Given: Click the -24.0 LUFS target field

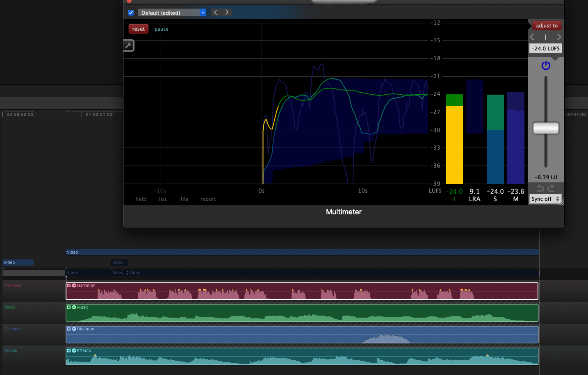Looking at the screenshot, I should click(545, 48).
